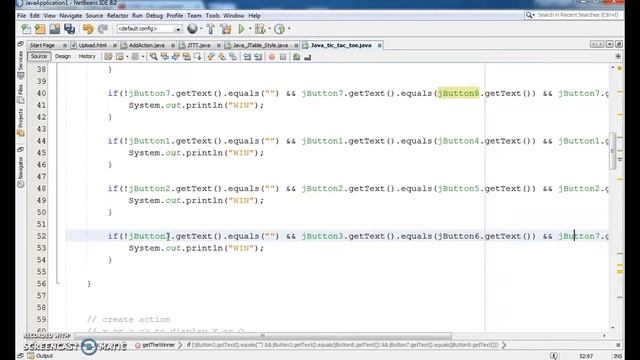Click the Last Edit editor toolbar icon

point(108,57)
